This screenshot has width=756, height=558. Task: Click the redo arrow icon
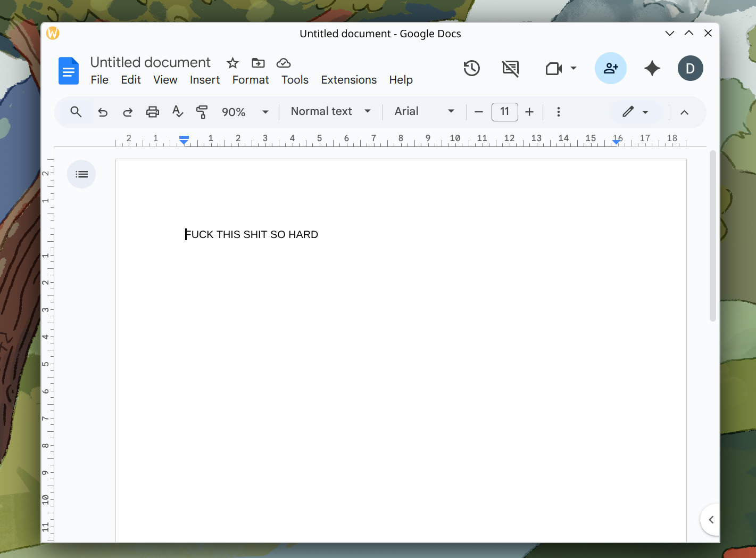click(x=128, y=112)
